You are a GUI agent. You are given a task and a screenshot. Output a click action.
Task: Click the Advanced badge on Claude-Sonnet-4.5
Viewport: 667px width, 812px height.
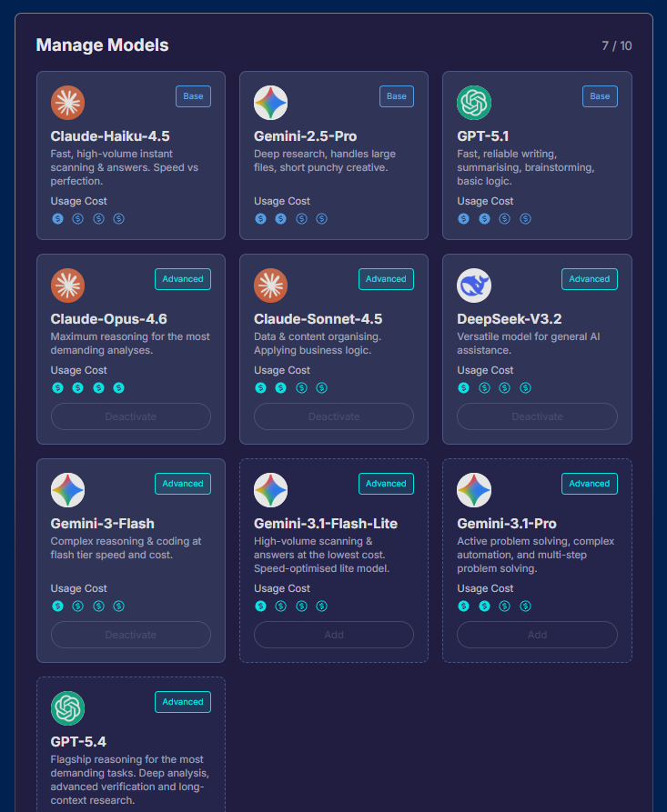pos(386,279)
